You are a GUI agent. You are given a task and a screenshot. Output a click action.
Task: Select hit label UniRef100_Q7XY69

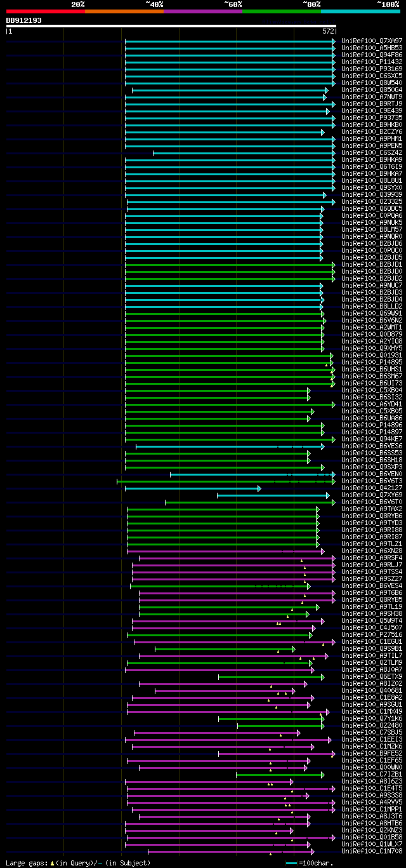[x=372, y=495]
